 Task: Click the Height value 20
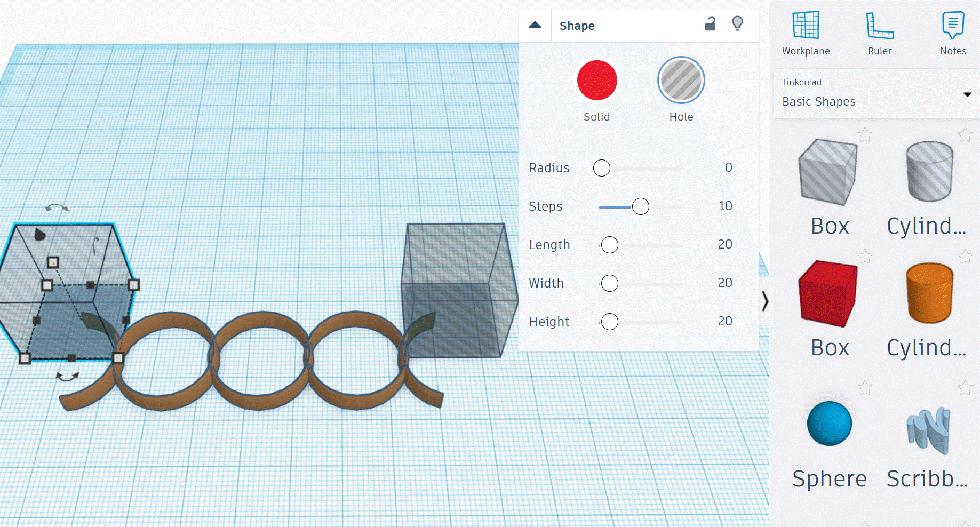click(725, 321)
